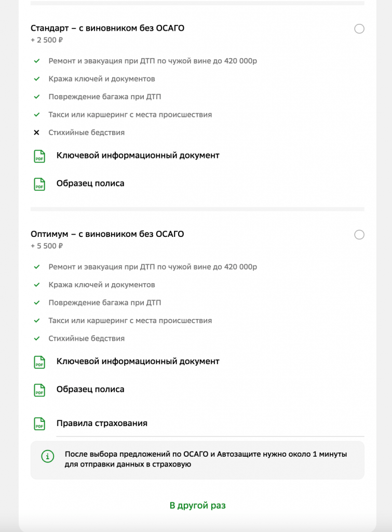Click the green info icon in notice

tap(47, 456)
